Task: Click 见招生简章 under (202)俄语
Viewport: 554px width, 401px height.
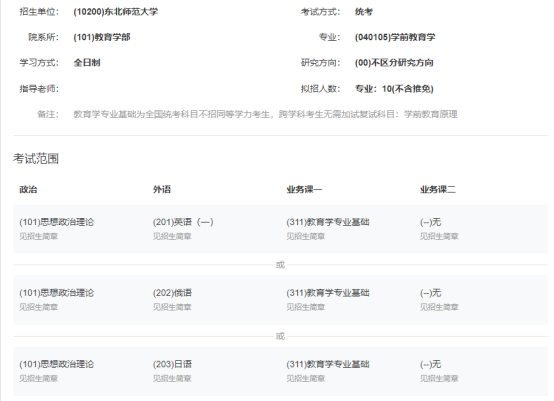Action: click(x=172, y=307)
